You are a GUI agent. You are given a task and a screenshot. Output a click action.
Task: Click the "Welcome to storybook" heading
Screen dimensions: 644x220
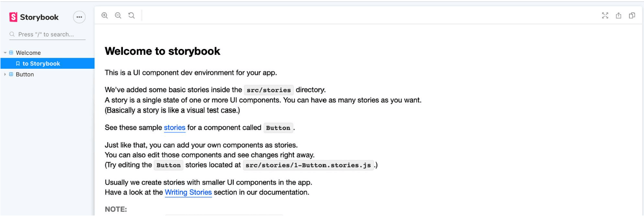(162, 51)
